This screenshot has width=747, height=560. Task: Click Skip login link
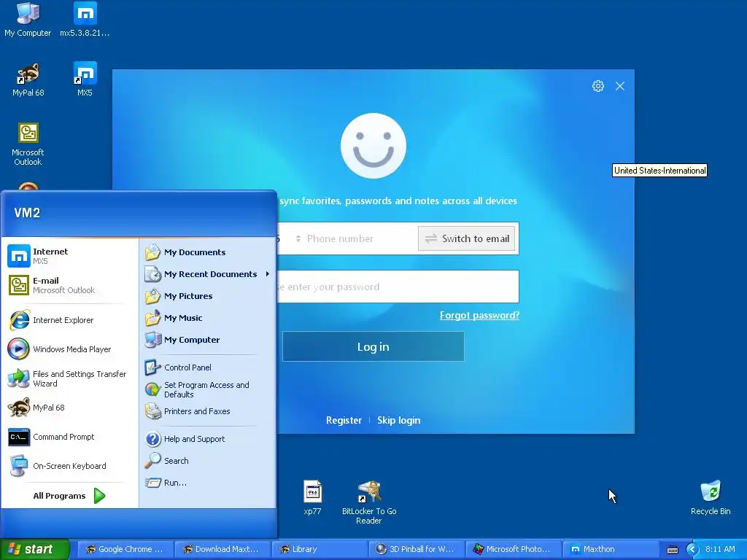pos(399,421)
